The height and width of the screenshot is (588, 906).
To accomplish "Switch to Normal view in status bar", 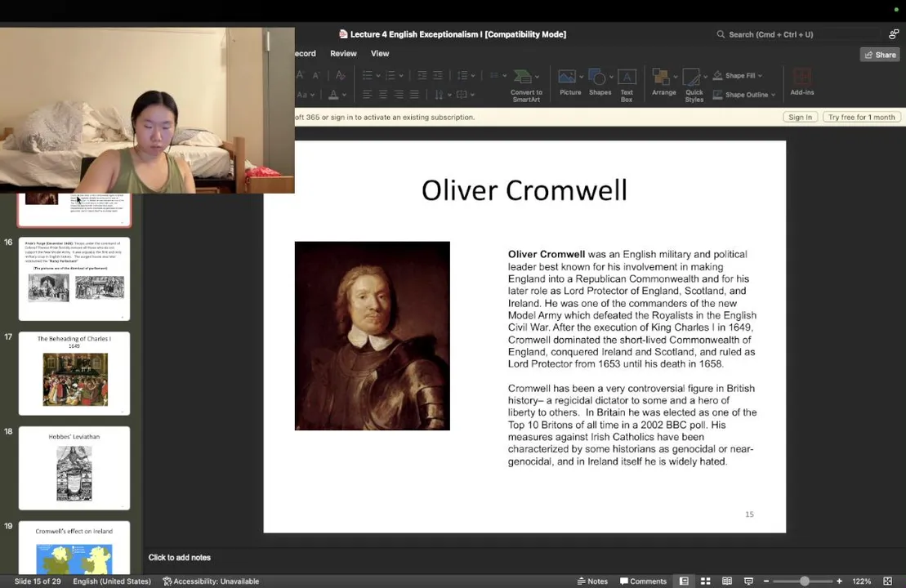I will click(684, 581).
